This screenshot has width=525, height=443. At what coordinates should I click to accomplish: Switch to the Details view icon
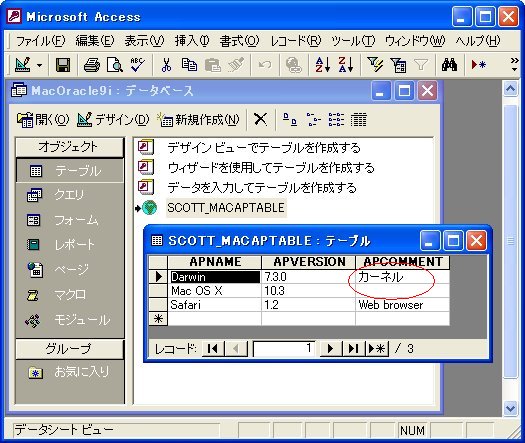[x=359, y=120]
